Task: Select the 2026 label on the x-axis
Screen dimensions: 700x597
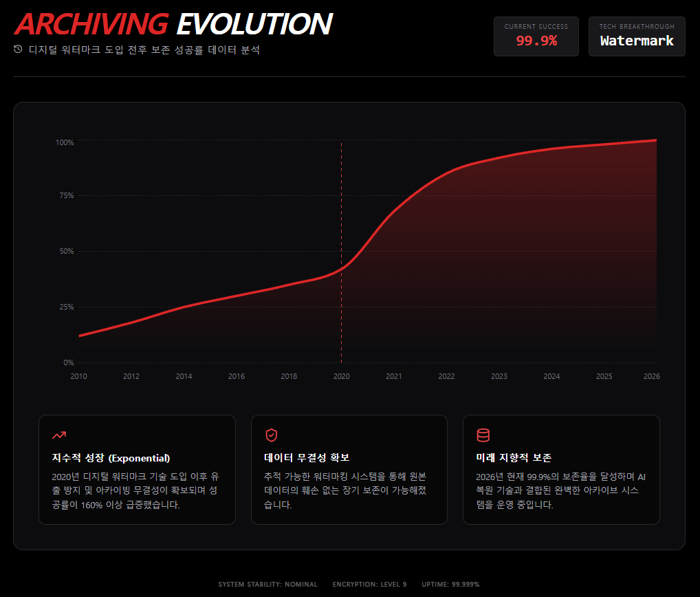Action: point(651,376)
